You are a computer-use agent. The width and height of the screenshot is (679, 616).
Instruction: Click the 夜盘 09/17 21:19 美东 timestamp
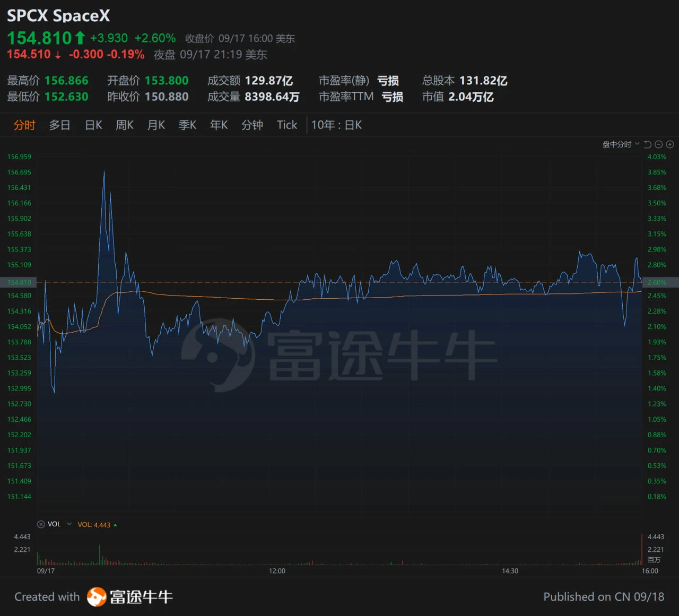(211, 55)
